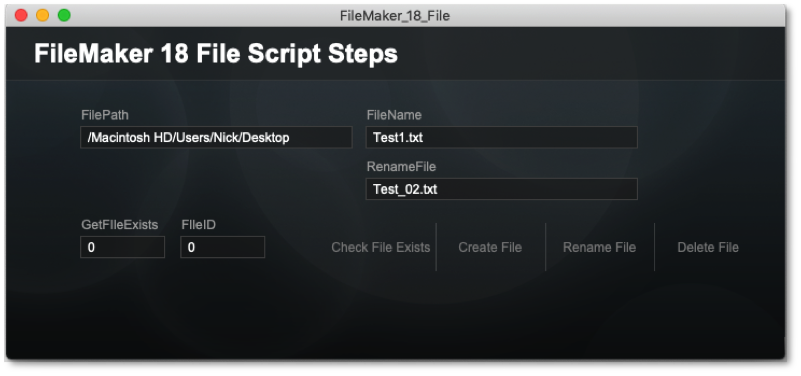Click the GetFileExists label

120,225
